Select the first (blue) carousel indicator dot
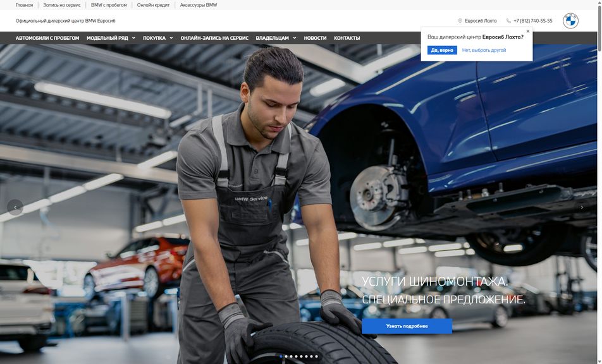Image resolution: width=602 pixels, height=364 pixels. tap(281, 356)
